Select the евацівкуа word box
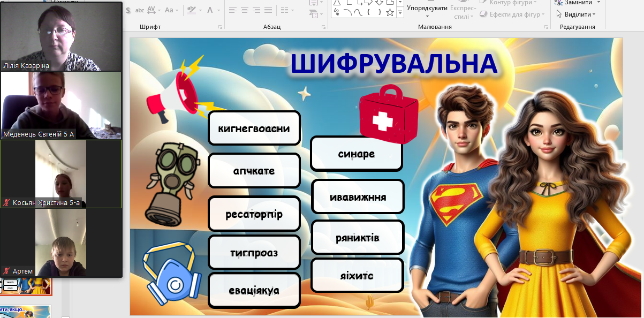This screenshot has height=318, width=644. [254, 290]
